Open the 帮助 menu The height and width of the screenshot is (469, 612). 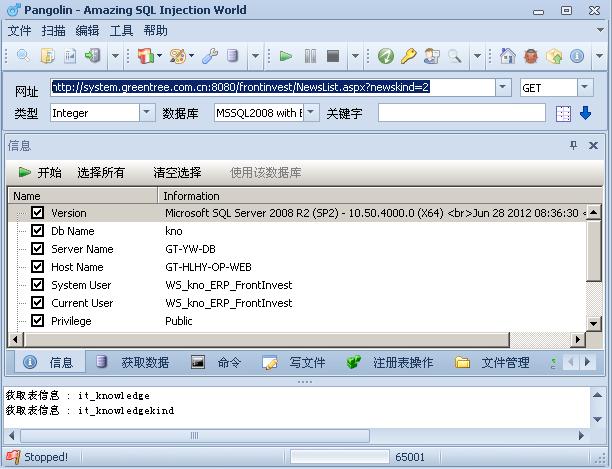pyautogui.click(x=155, y=30)
